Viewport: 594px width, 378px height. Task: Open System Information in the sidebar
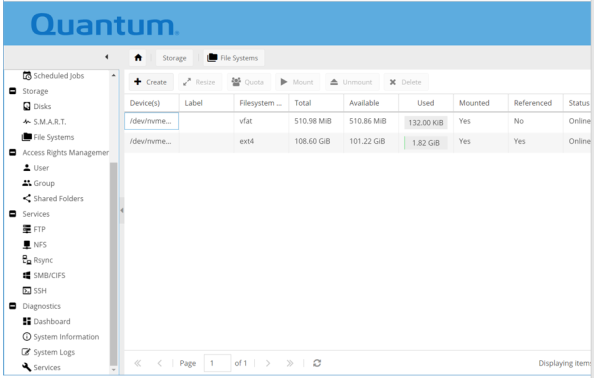[61, 337]
